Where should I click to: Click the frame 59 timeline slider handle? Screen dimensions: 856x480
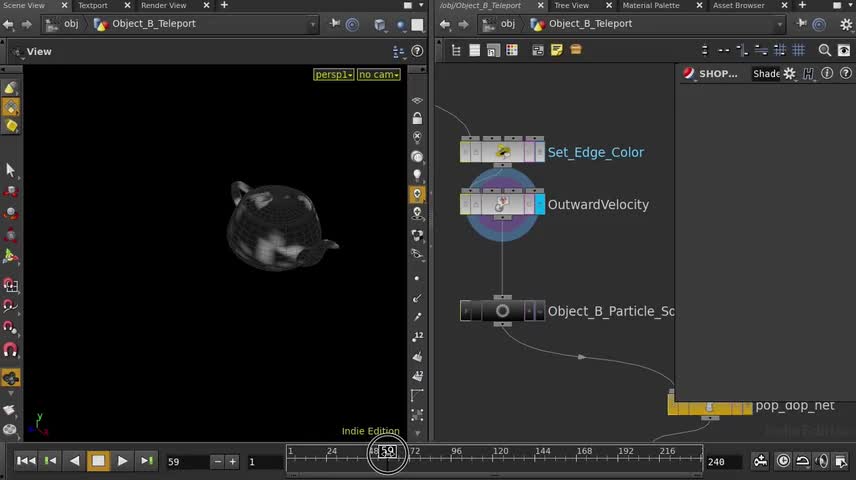(x=388, y=452)
